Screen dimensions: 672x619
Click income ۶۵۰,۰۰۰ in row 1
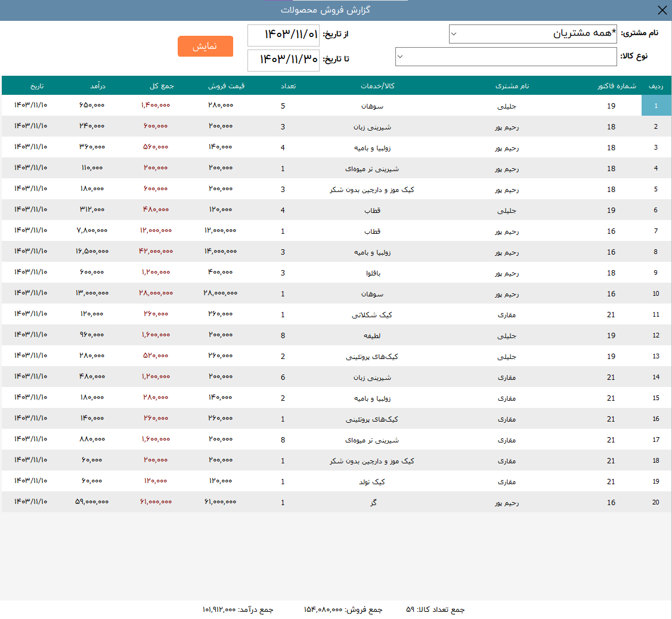(92, 106)
